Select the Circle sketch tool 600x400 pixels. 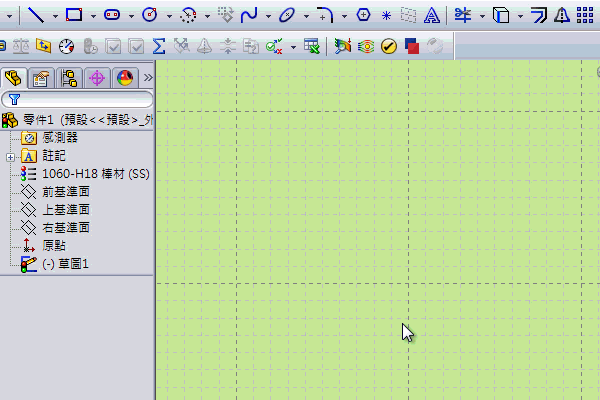(x=150, y=15)
